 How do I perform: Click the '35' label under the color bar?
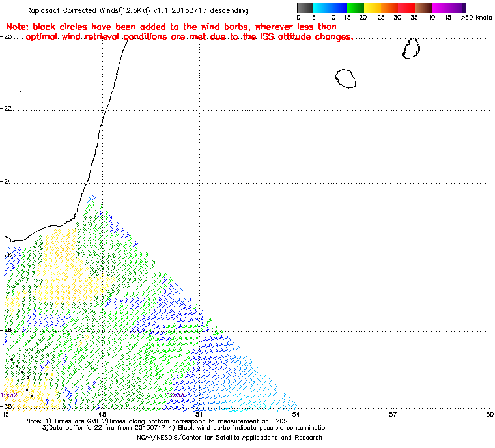(414, 18)
